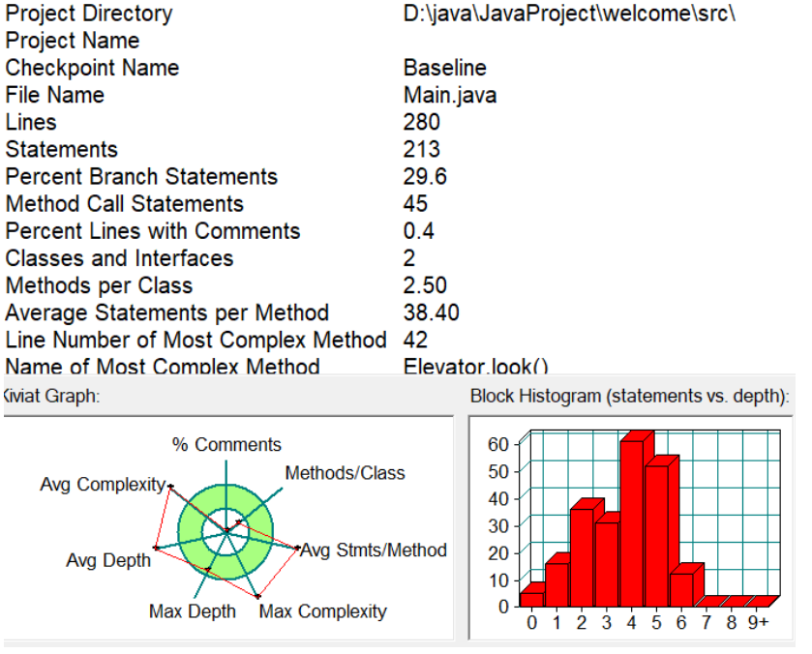Screen dimensions: 812x654
Task: Select the comments percent value 0.4
Action: click(418, 231)
